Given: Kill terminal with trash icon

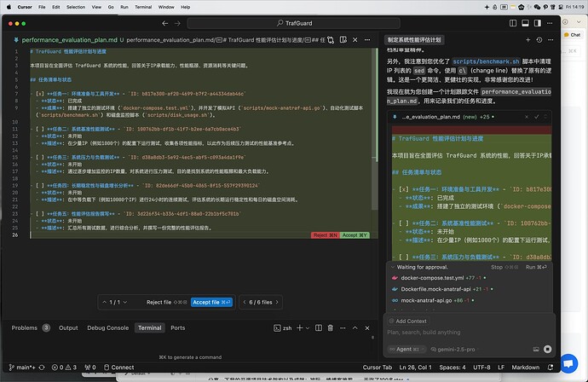Looking at the screenshot, I should [331, 328].
